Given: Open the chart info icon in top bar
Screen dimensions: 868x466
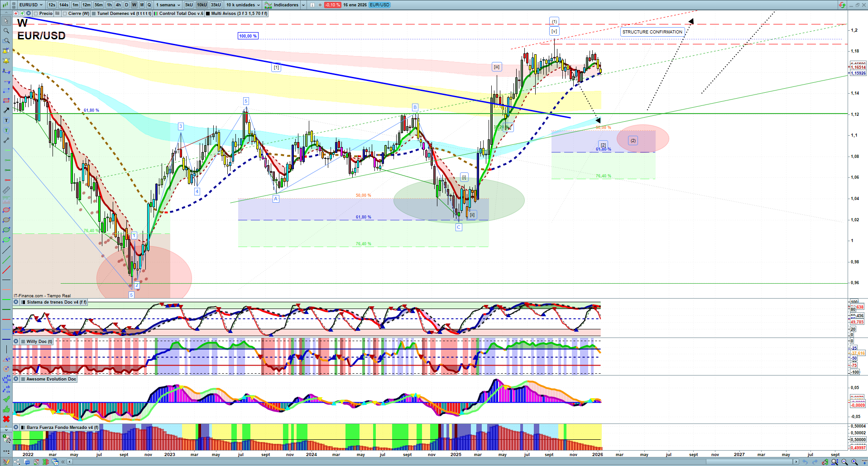Looking at the screenshot, I should pyautogui.click(x=312, y=5).
